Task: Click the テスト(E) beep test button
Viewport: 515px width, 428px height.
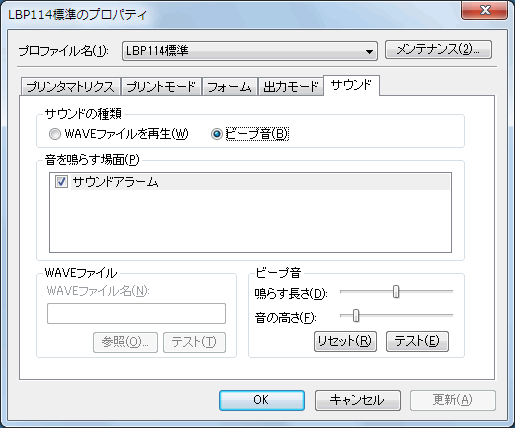Action: click(x=417, y=341)
